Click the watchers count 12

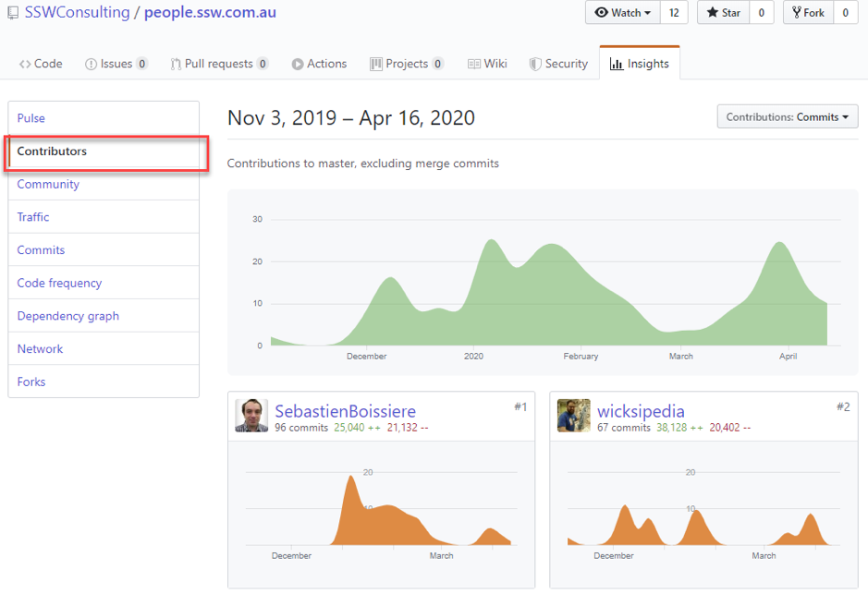pyautogui.click(x=674, y=13)
